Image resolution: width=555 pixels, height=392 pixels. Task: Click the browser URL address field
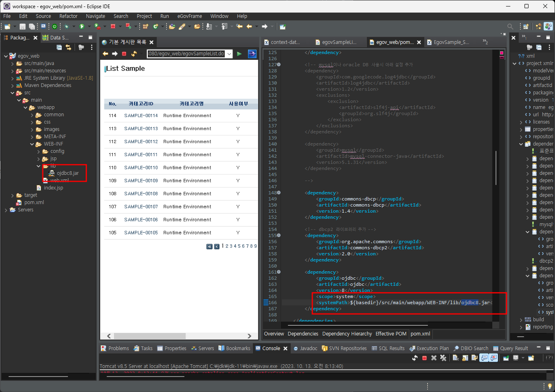(x=186, y=54)
